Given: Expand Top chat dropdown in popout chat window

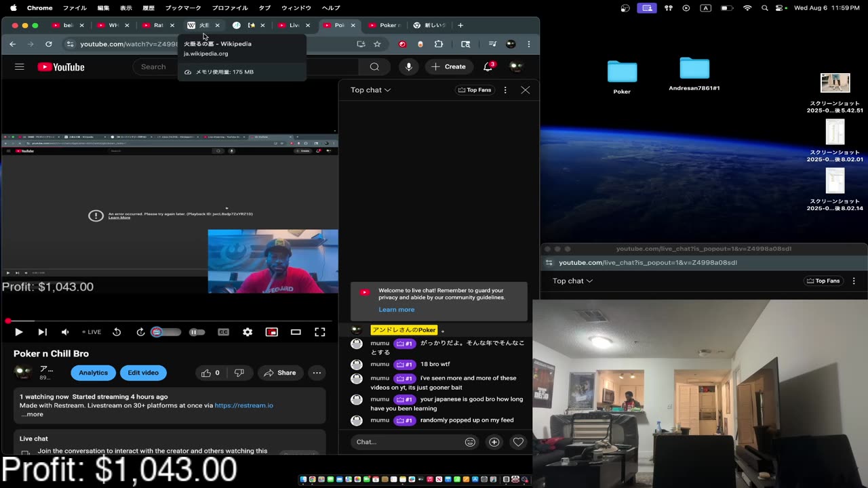Looking at the screenshot, I should 572,281.
